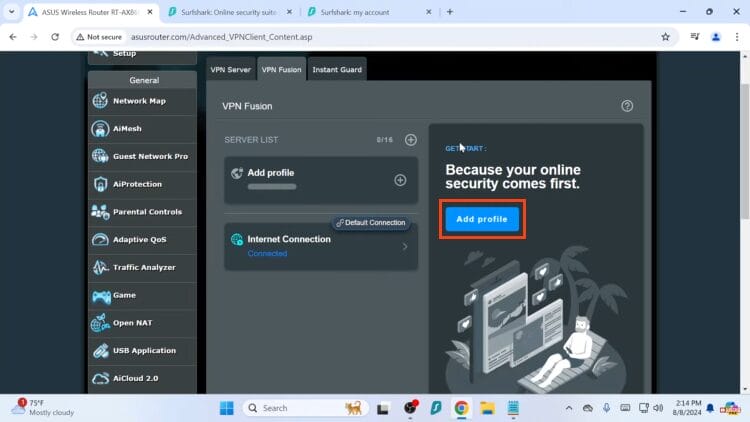750x422 pixels.
Task: Switch to Surfshark my account tab
Action: [x=368, y=12]
